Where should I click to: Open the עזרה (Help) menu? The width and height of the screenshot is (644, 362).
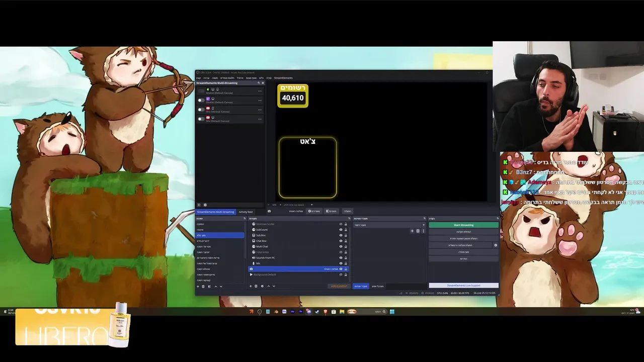pyautogui.click(x=269, y=78)
